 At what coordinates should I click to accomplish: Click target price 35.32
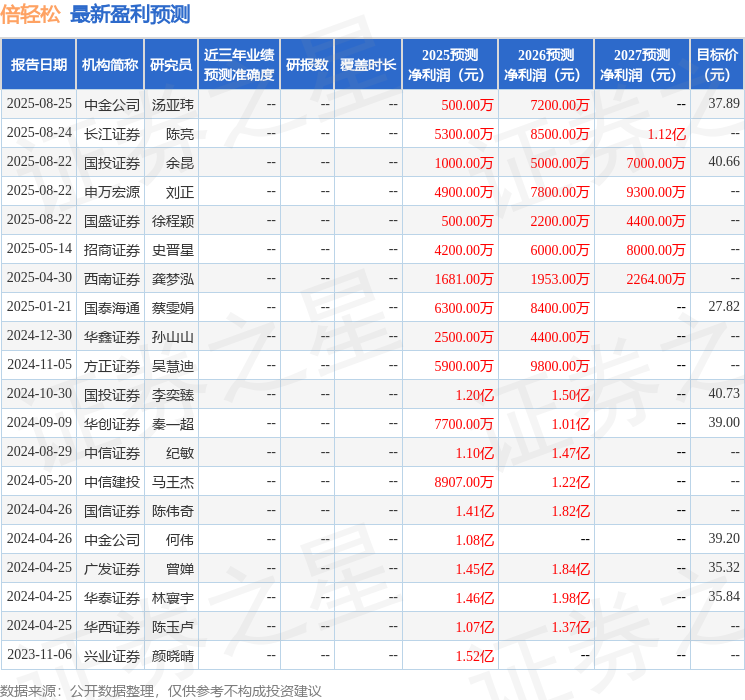click(x=724, y=567)
